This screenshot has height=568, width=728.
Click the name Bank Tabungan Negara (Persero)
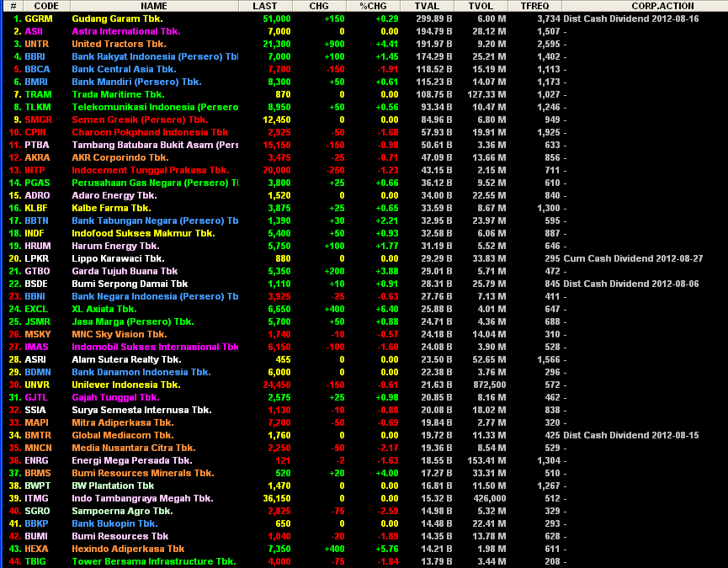pos(155,220)
